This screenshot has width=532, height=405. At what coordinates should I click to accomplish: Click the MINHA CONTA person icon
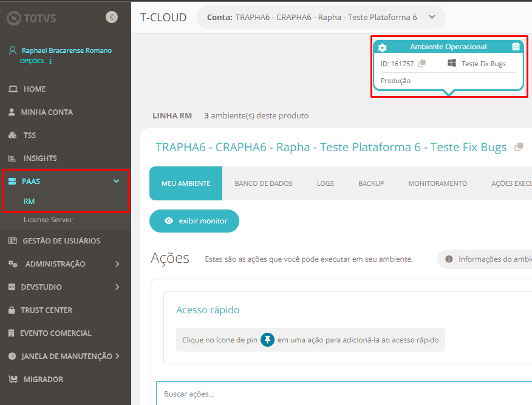(12, 112)
